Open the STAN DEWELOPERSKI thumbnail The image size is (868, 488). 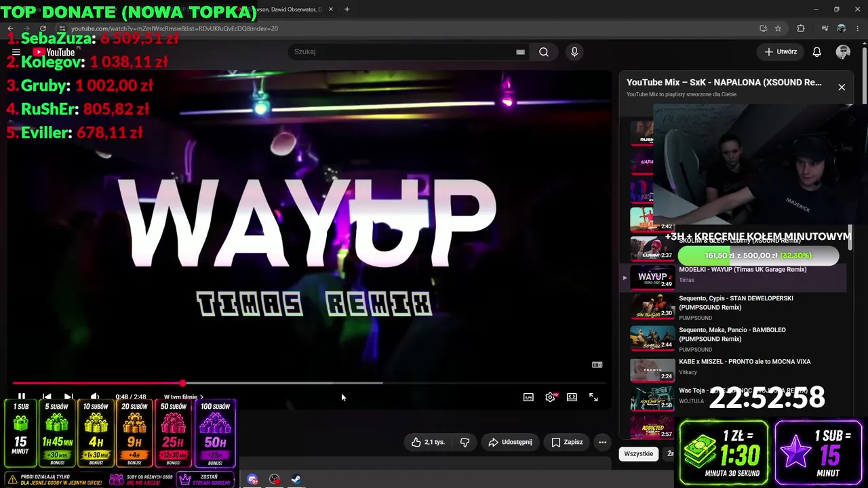[x=652, y=308]
